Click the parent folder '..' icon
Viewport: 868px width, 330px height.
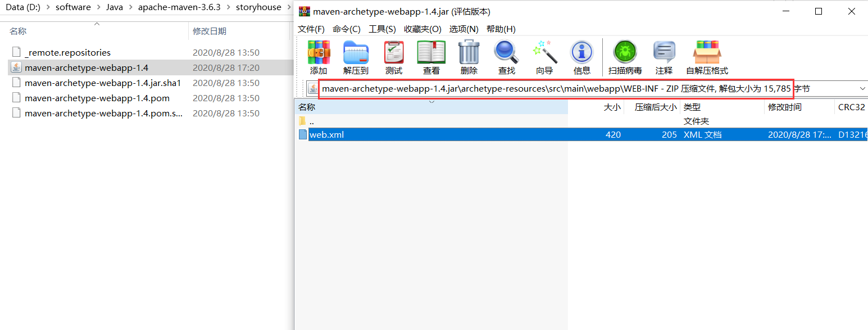(x=303, y=121)
